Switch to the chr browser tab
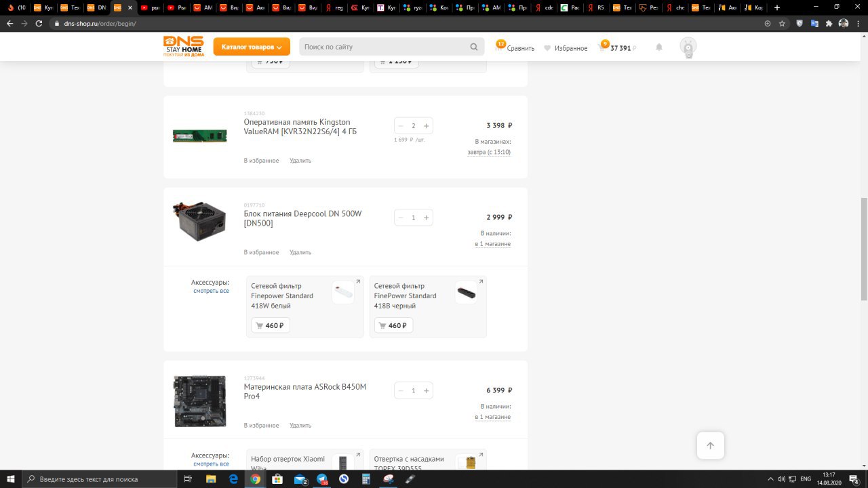Viewport: 868px width, 488px height. point(675,7)
